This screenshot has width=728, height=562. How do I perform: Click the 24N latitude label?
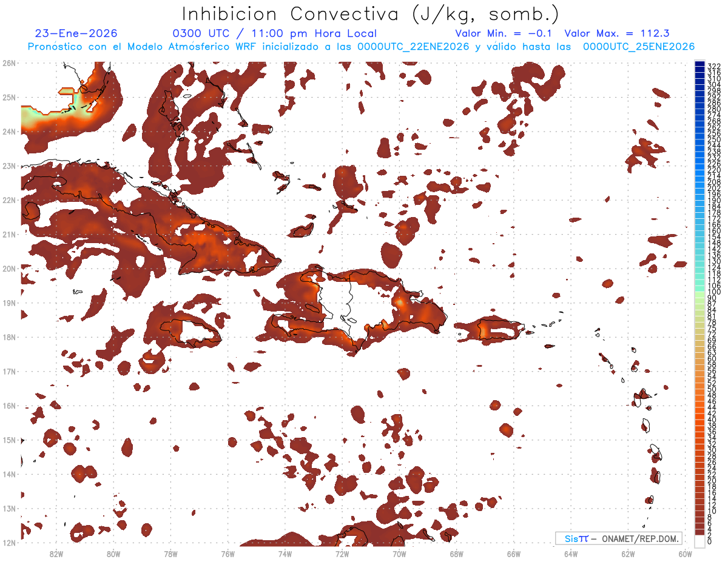tap(8, 132)
